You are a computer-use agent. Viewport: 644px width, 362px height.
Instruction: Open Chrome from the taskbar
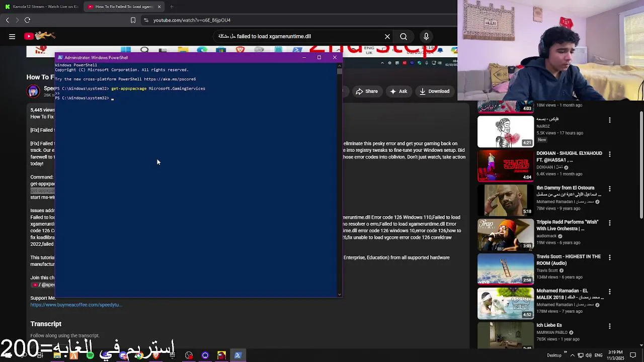click(139, 355)
